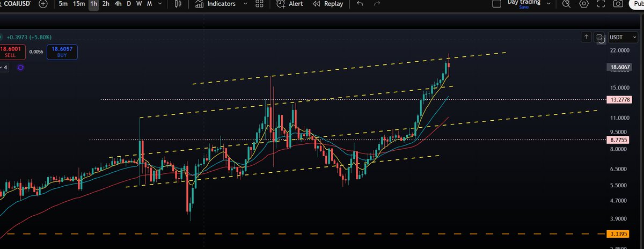
Task: Click the blue BUY 18.6057 button
Action: (x=62, y=52)
